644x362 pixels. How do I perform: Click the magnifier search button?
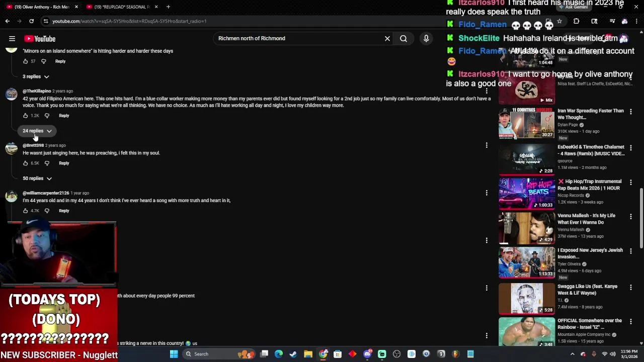404,38
